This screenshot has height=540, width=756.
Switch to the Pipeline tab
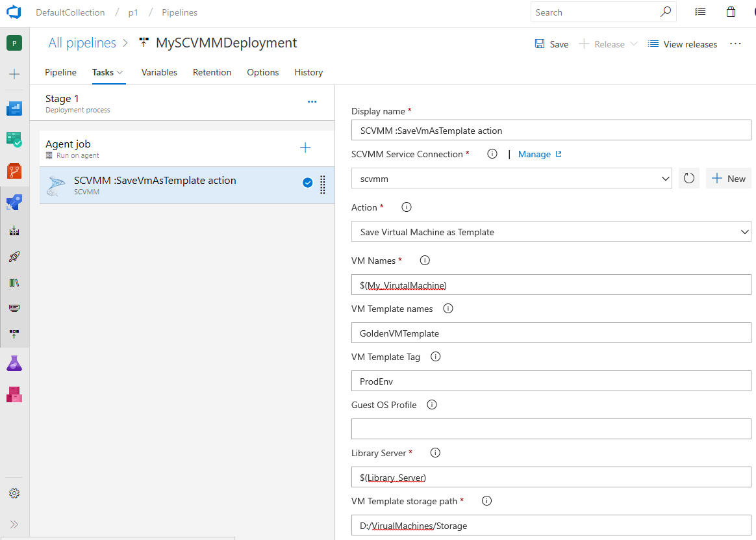(x=61, y=72)
